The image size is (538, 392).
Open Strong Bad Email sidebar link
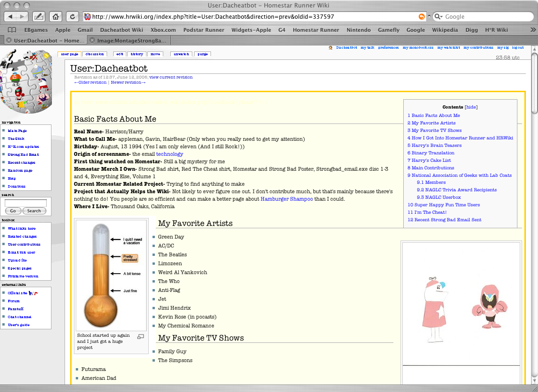[x=23, y=155]
